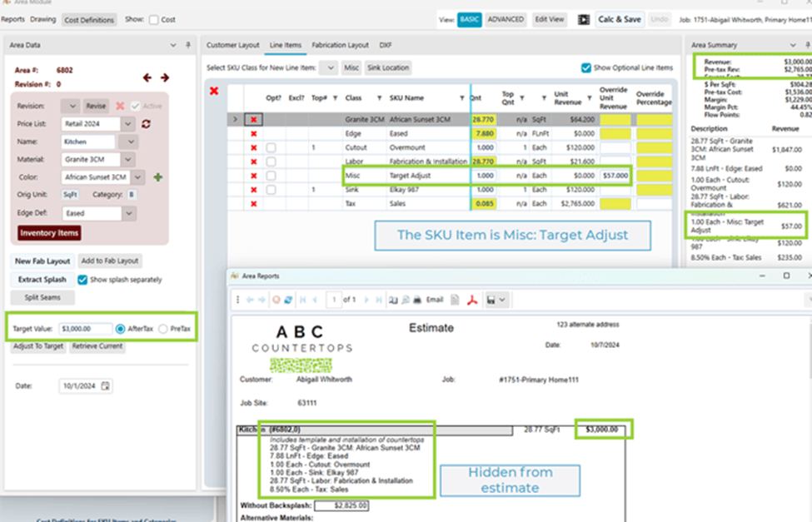Open the Material Granite 3CM dropdown

(128, 159)
